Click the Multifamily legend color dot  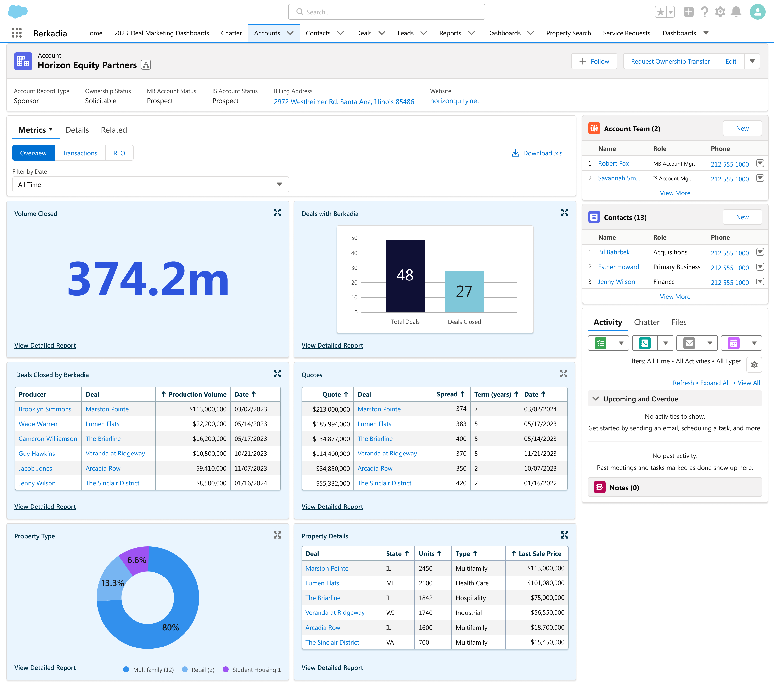(x=126, y=669)
